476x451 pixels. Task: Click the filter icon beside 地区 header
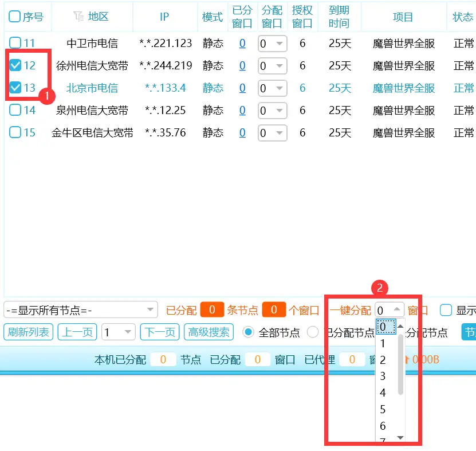[78, 17]
